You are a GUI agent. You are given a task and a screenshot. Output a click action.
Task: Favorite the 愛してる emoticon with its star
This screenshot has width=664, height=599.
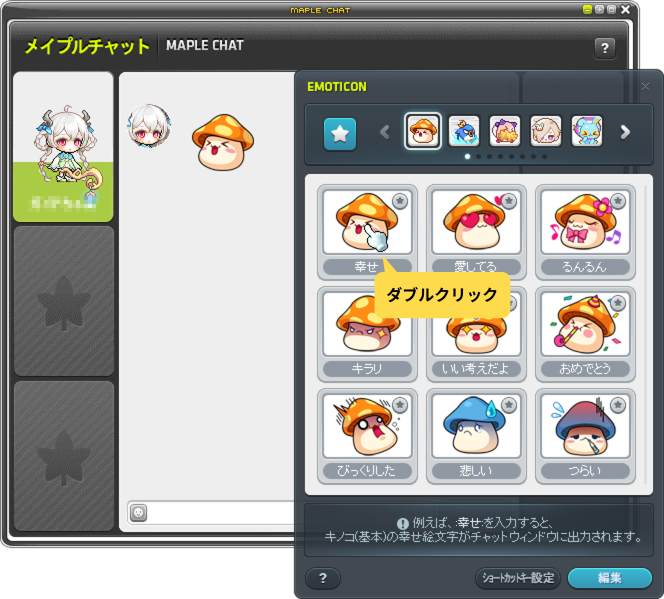[509, 201]
